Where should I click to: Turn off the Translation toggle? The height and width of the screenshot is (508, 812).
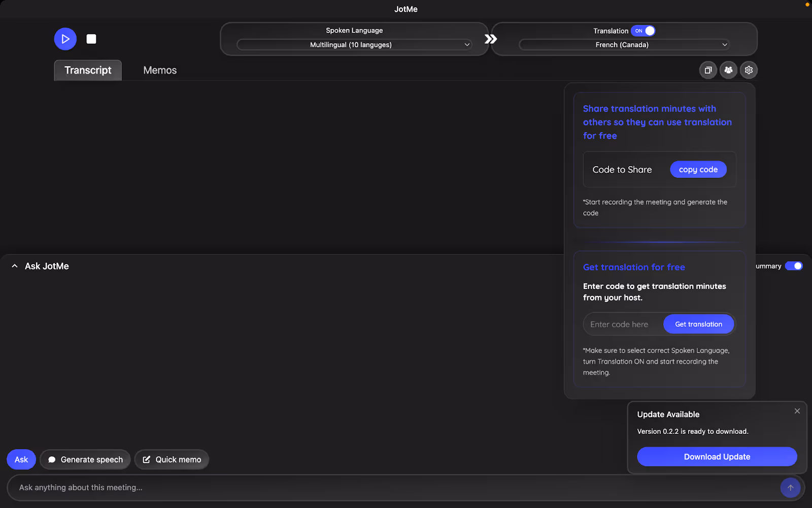pyautogui.click(x=644, y=31)
